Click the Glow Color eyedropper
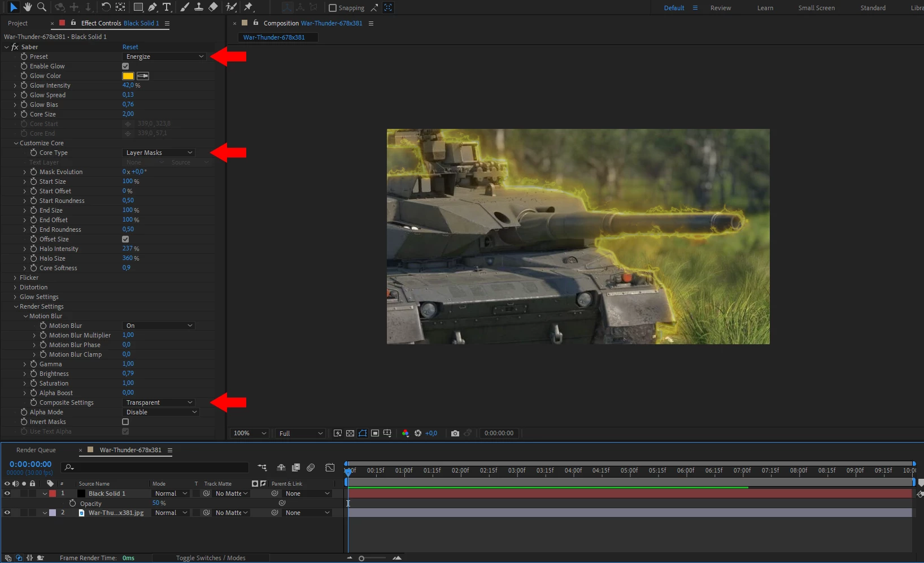 (143, 76)
